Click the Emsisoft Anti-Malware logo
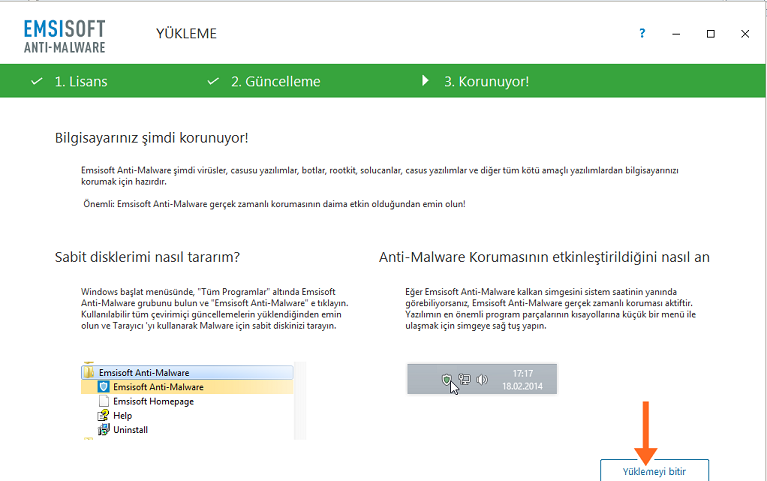This screenshot has height=481, width=767. click(x=64, y=36)
